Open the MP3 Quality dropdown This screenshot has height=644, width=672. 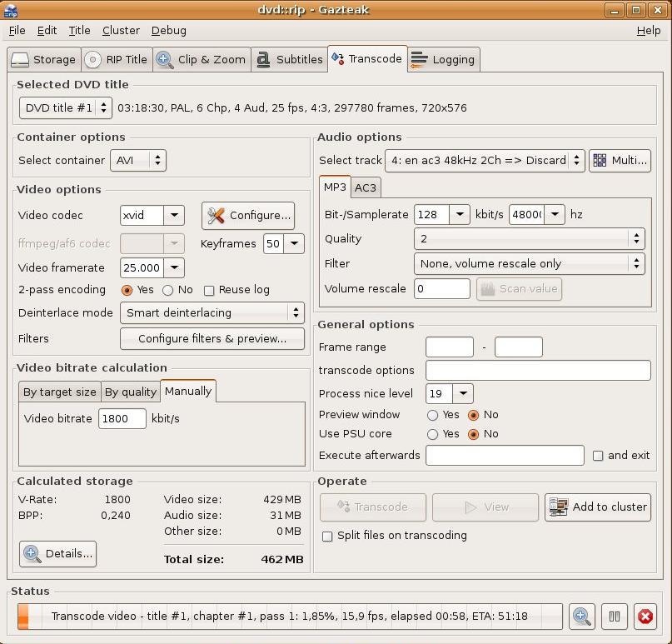pos(530,239)
